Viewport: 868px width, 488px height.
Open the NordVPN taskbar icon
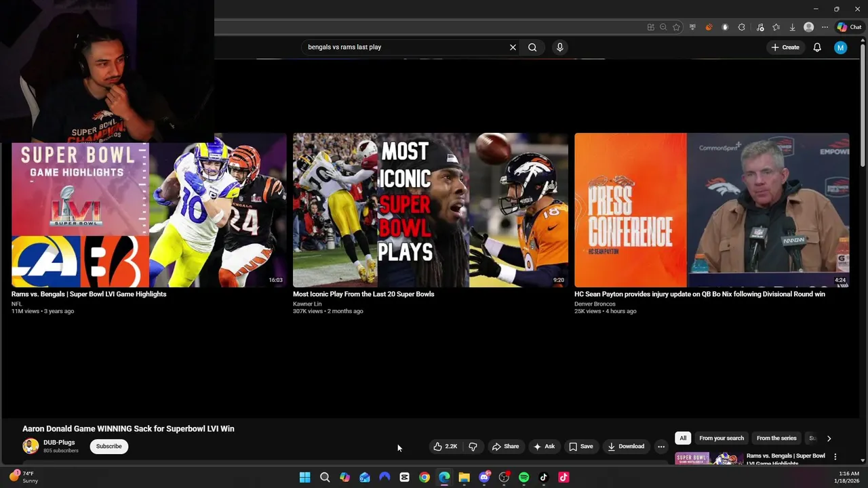point(384,477)
